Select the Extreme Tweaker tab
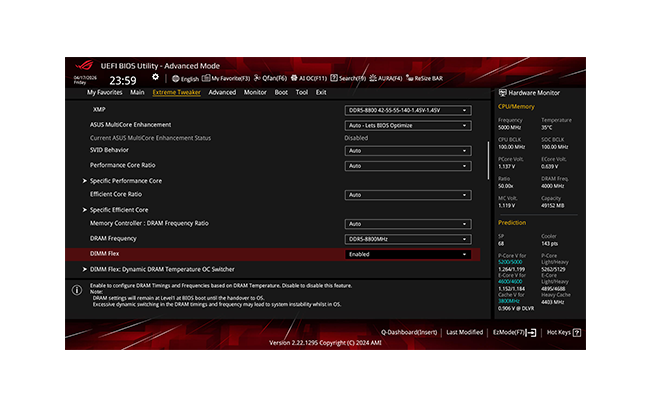The width and height of the screenshot is (650, 412). (177, 92)
